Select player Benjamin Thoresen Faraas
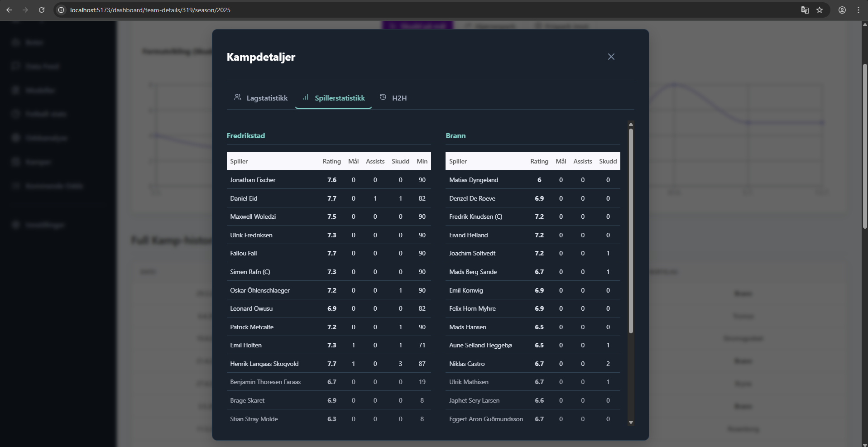This screenshot has width=868, height=447. (265, 382)
